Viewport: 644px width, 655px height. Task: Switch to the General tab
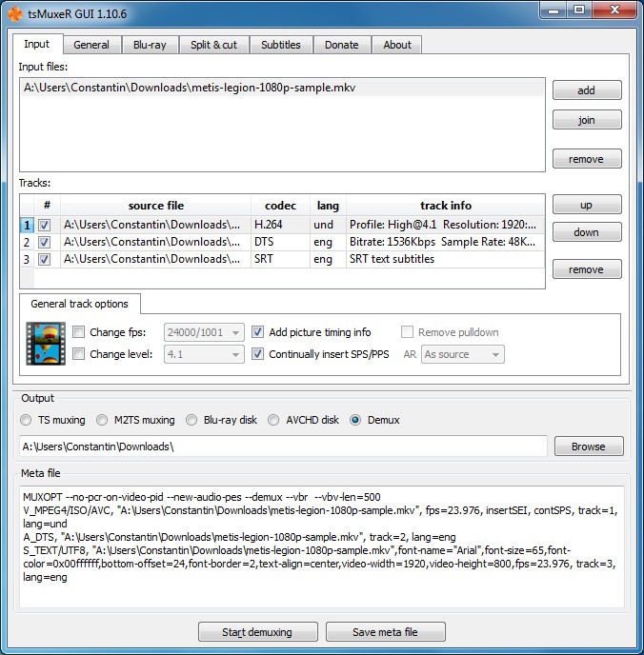(91, 45)
